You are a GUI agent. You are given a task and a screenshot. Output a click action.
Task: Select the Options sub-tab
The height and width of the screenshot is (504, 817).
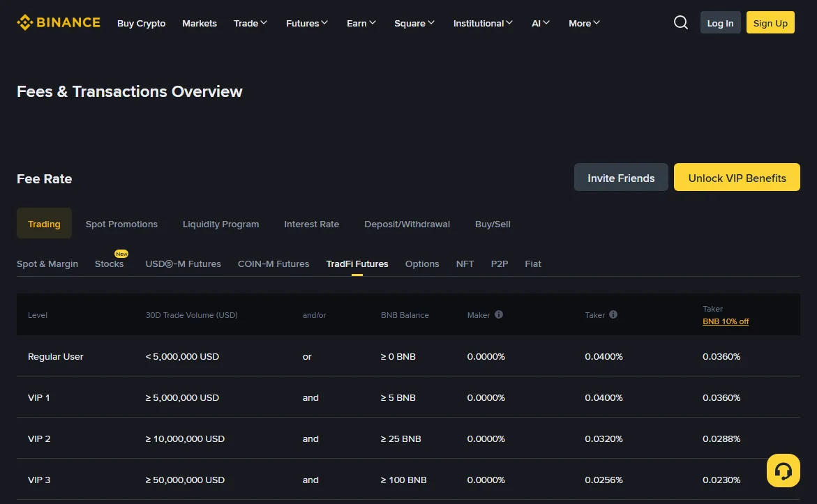coord(422,264)
